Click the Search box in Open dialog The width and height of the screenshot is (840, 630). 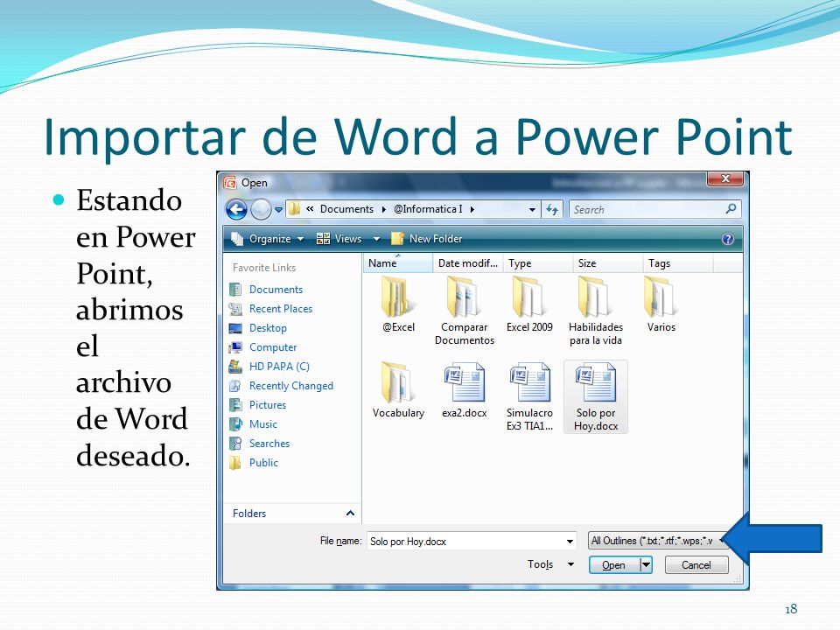coord(654,209)
